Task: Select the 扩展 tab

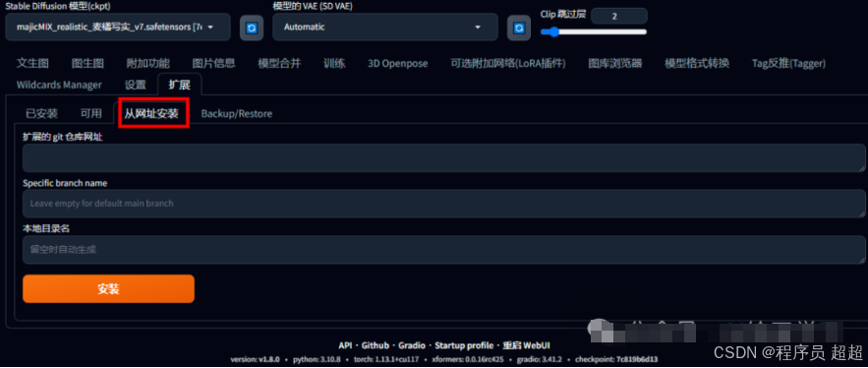Action: coord(179,85)
